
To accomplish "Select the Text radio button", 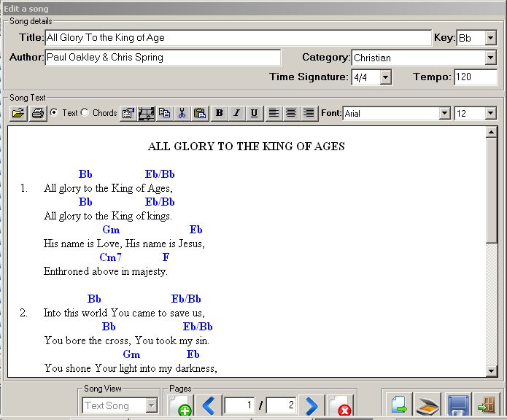I will (54, 112).
